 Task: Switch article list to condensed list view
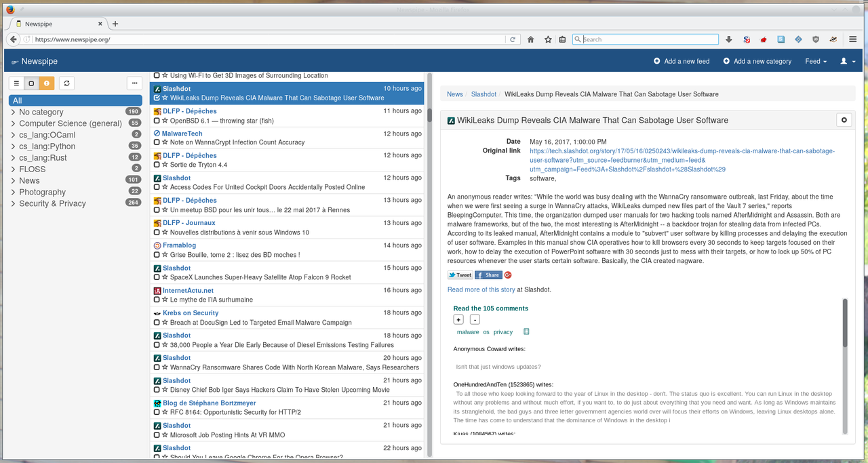pyautogui.click(x=16, y=83)
